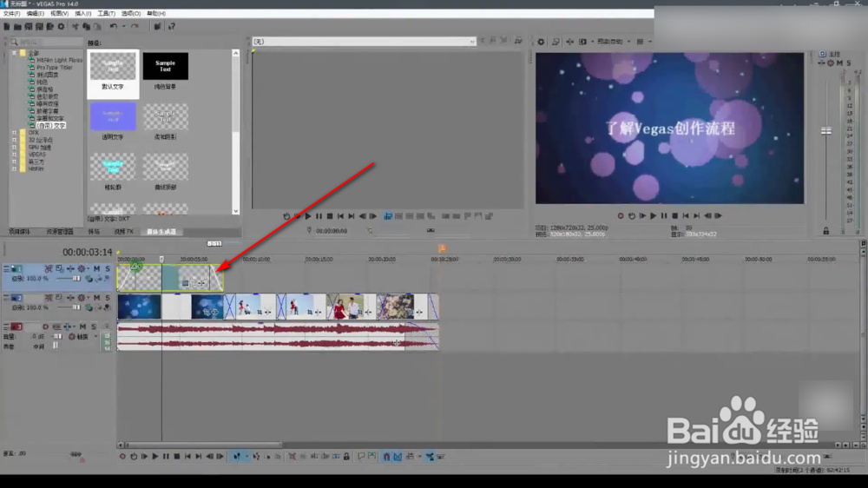
Task: Select ProType Titler in the tree
Action: pyautogui.click(x=54, y=68)
